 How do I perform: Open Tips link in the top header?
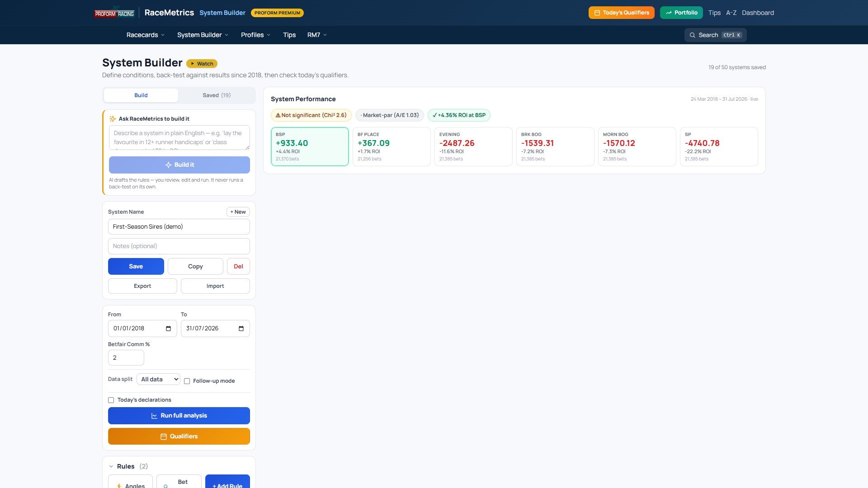714,13
